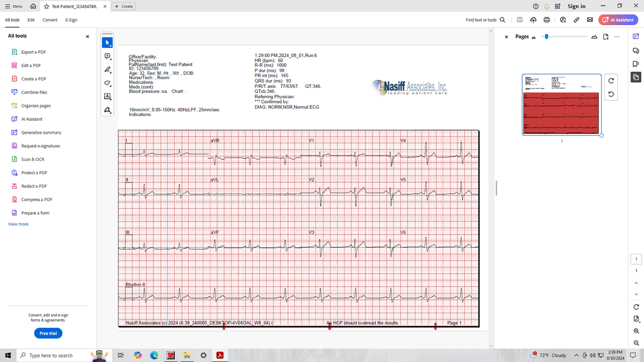The width and height of the screenshot is (644, 362).
Task: Open the fill and sign tool
Action: pos(107,110)
